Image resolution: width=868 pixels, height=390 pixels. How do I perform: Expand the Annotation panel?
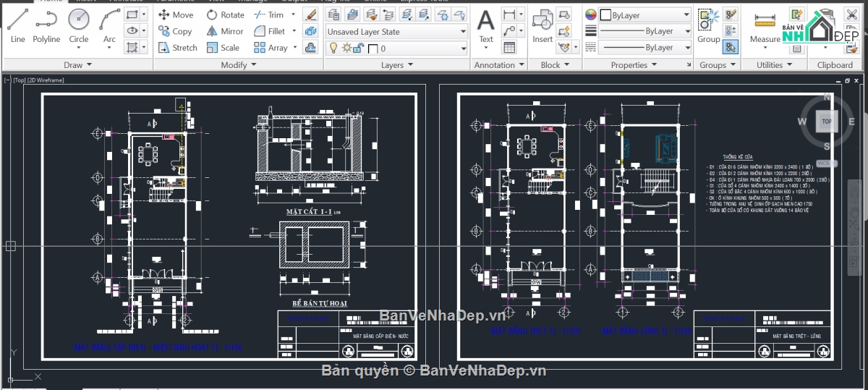(499, 65)
